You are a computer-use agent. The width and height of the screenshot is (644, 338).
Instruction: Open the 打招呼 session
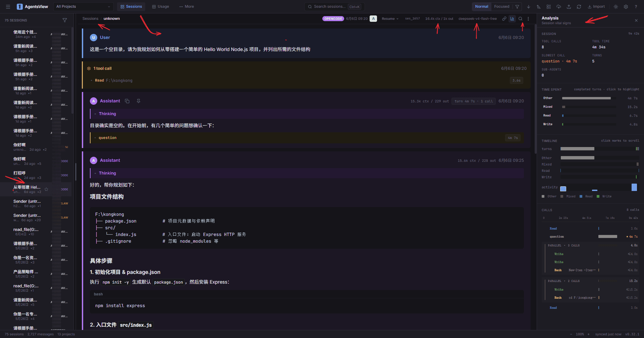pos(36,175)
